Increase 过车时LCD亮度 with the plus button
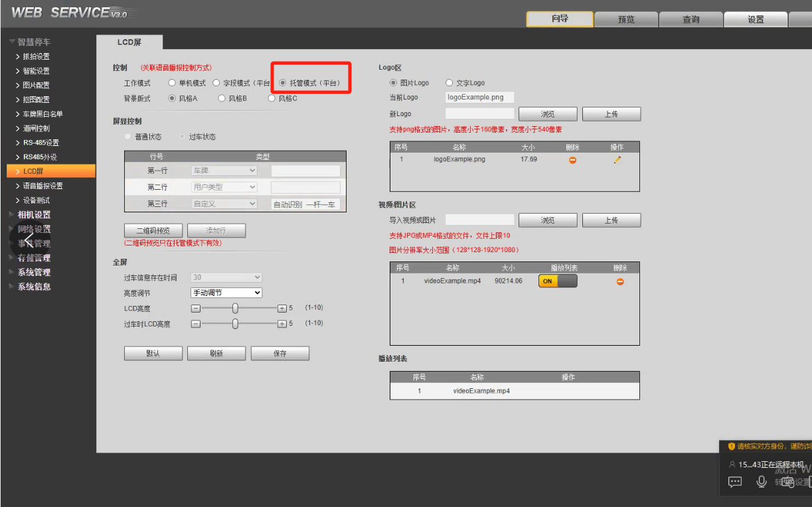The image size is (812, 507). [282, 324]
